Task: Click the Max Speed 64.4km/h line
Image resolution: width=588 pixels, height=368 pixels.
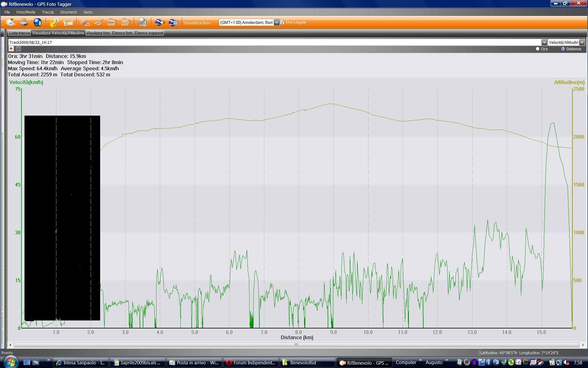Action: point(63,68)
